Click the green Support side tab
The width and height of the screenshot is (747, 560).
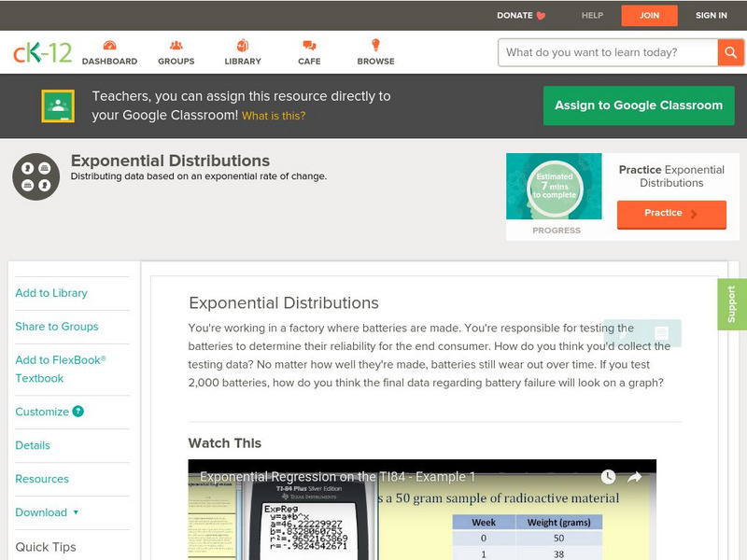[732, 304]
